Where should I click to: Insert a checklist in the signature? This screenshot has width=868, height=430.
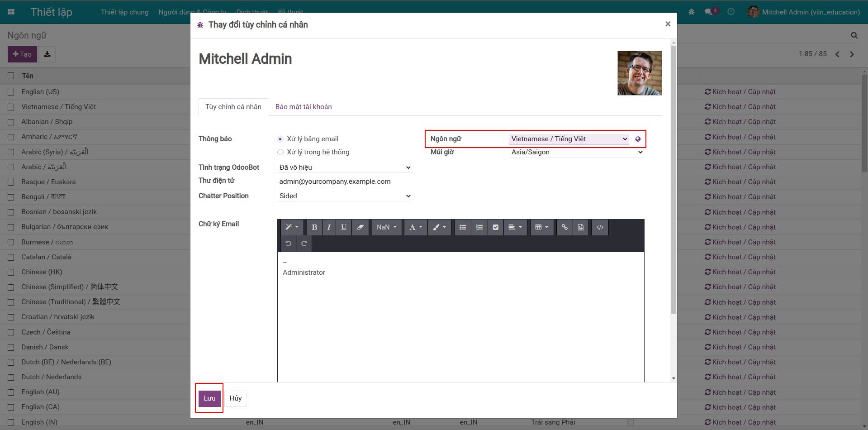click(496, 227)
